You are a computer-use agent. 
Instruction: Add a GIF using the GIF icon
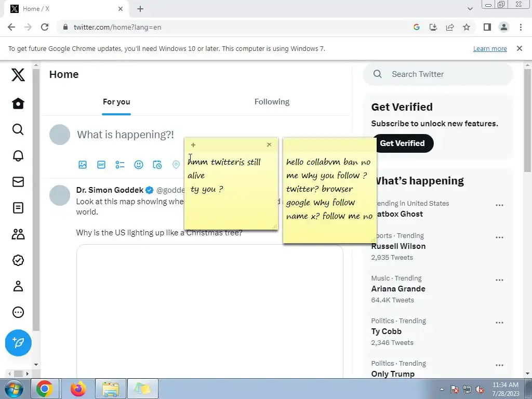101,165
